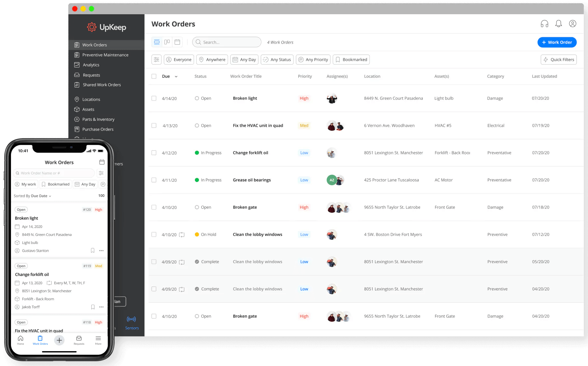
Task: Tap My work filter on phone
Action: pos(25,184)
